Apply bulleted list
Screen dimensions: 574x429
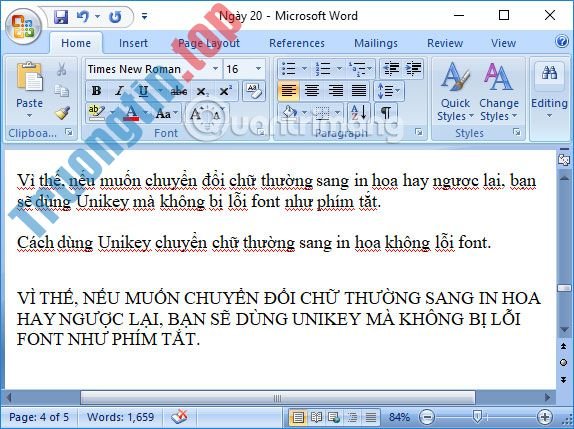pyautogui.click(x=289, y=68)
